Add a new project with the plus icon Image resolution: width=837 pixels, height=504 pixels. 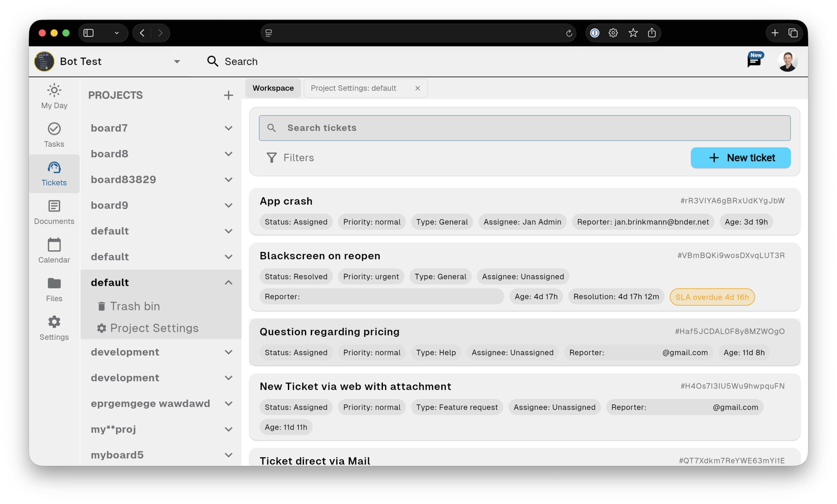tap(228, 95)
